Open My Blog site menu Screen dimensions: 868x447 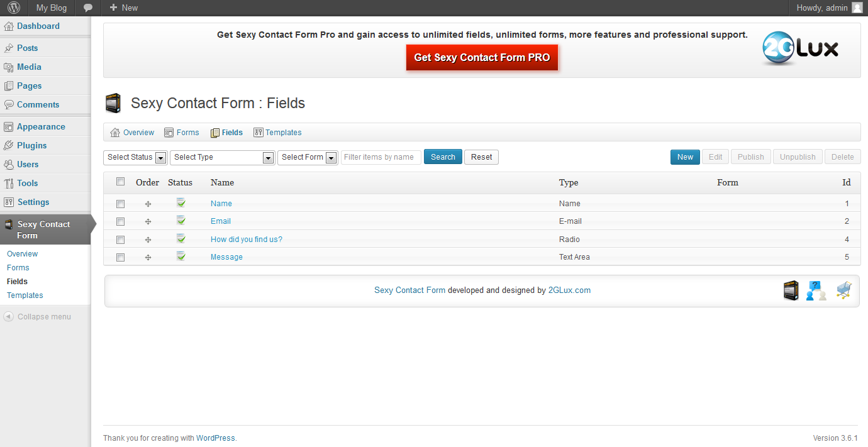[52, 8]
